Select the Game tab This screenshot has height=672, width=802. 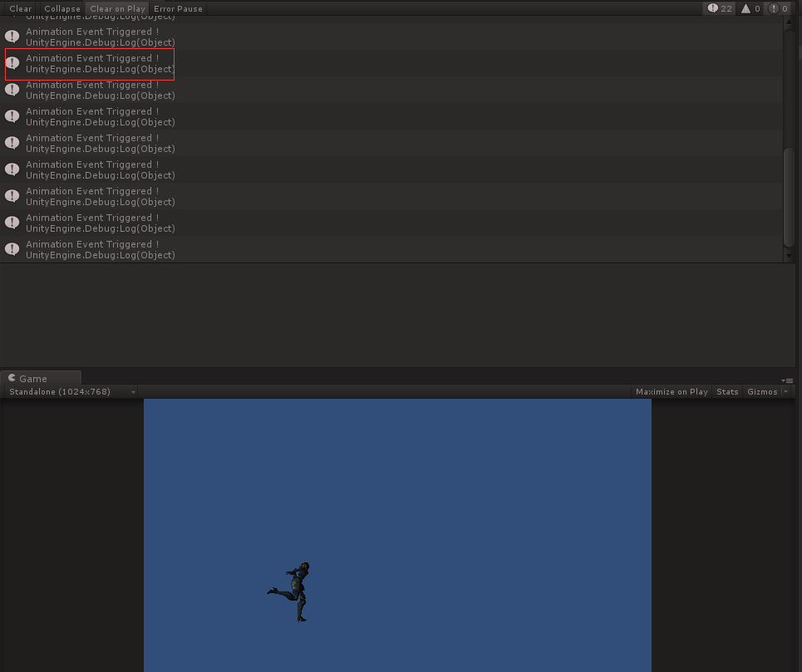(41, 378)
